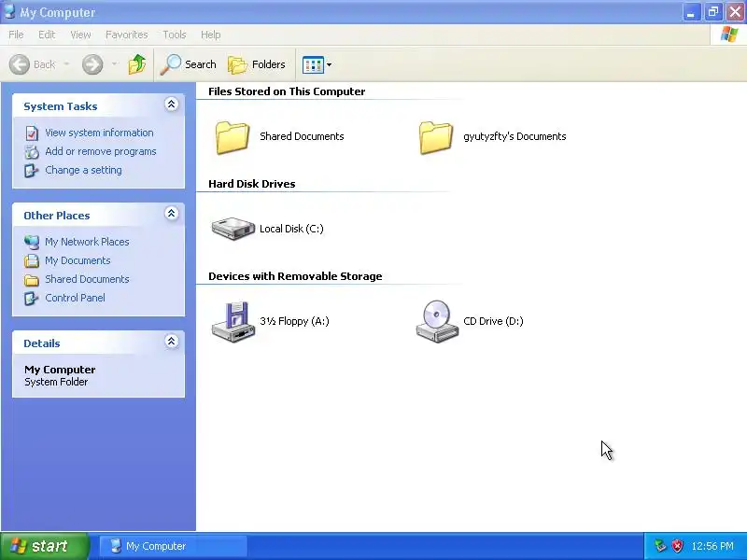
Task: Open Control Panel link
Action: point(76,298)
